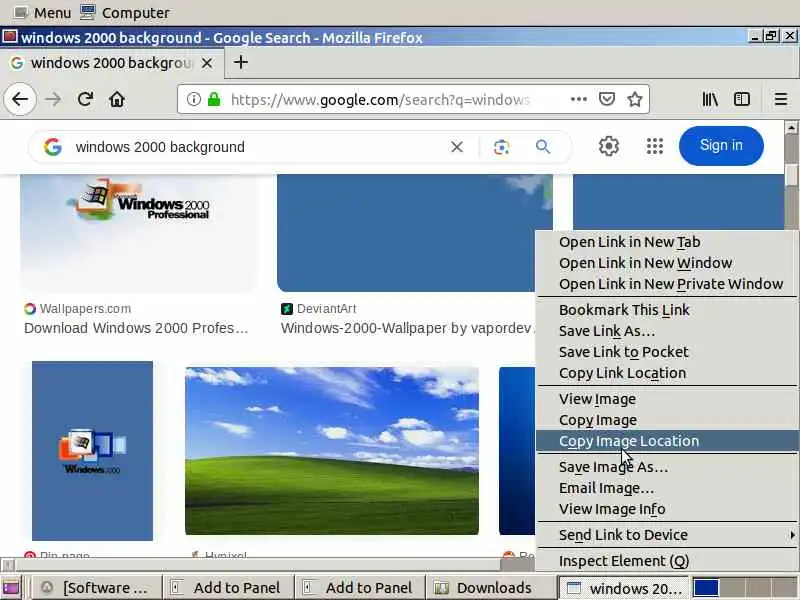Clear the Google search box text

pyautogui.click(x=457, y=147)
